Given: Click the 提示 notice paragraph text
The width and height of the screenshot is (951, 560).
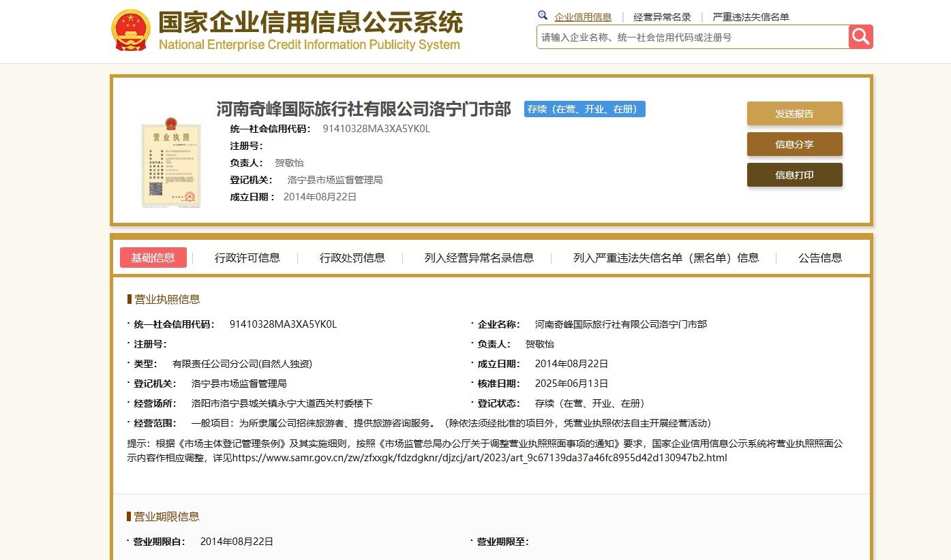Looking at the screenshot, I should pos(485,450).
